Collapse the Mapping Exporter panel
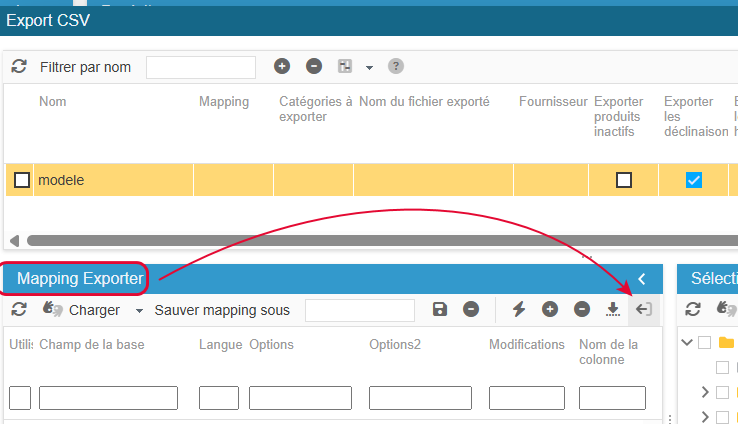 (x=642, y=279)
